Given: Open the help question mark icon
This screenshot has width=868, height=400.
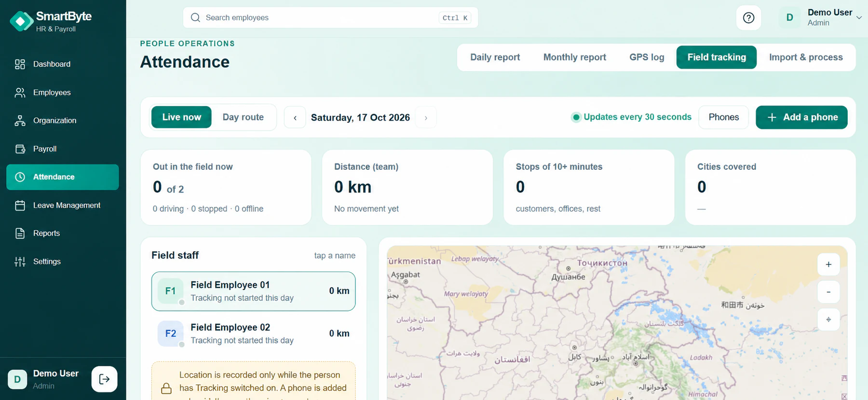Looking at the screenshot, I should [748, 18].
